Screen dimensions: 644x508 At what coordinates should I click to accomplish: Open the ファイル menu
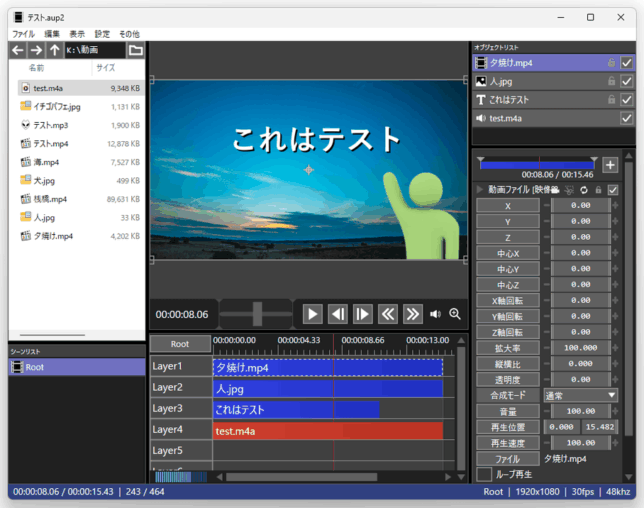23,34
